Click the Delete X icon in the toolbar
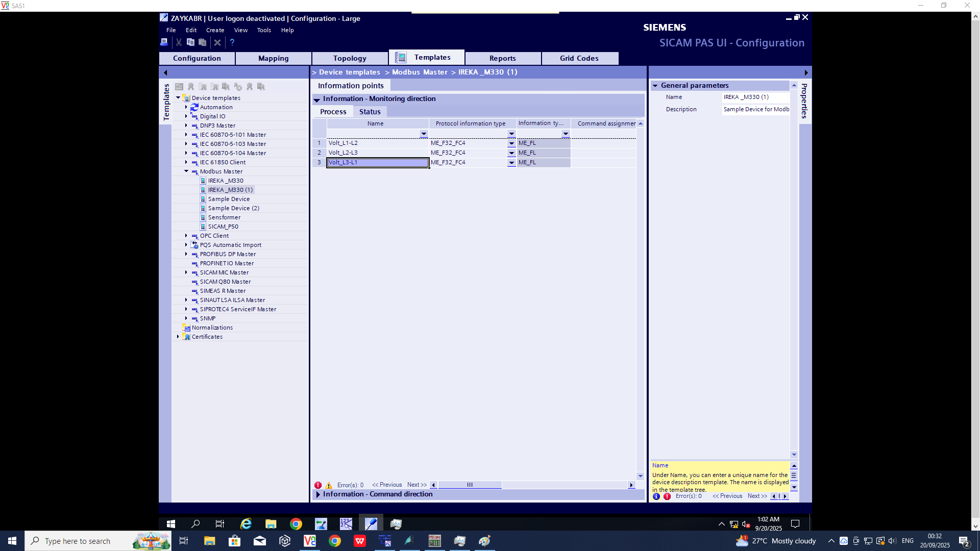The height and width of the screenshot is (551, 980). 217,42
